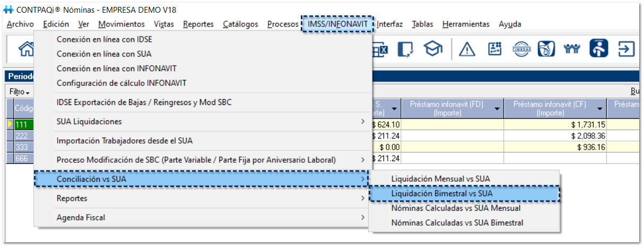Open the Ayuda menu

click(x=510, y=24)
